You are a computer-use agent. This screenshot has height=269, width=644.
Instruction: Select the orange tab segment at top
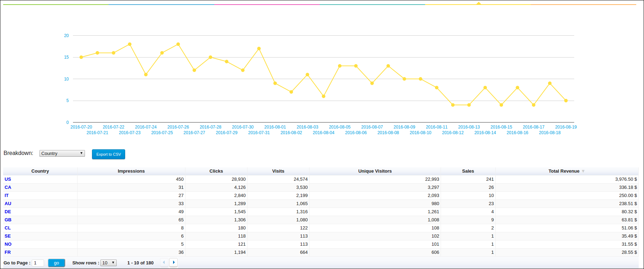tap(583, 4)
